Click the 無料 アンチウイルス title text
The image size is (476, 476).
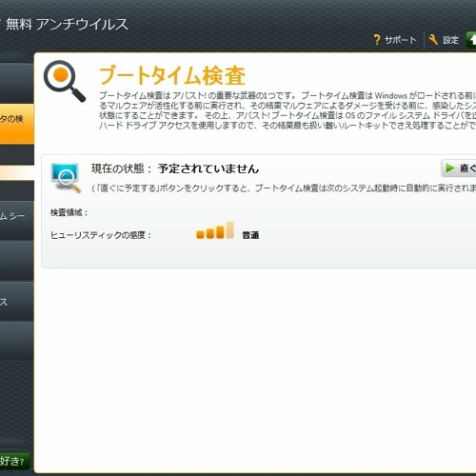point(67,24)
